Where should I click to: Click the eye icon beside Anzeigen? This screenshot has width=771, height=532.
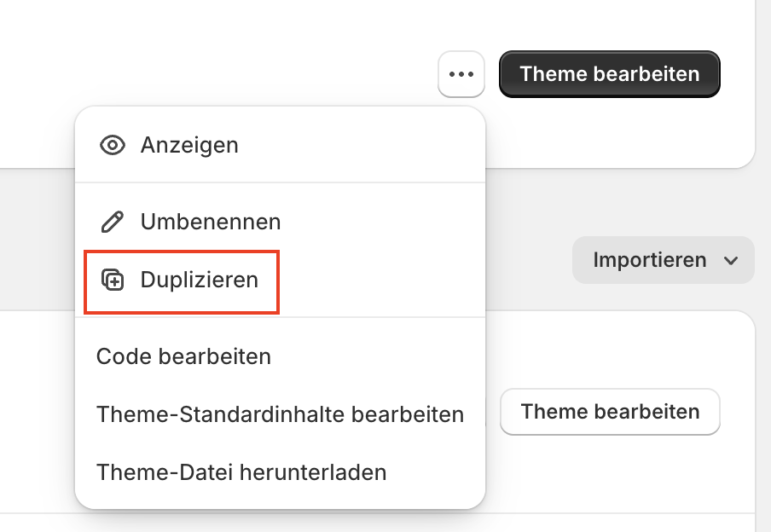[x=113, y=146]
